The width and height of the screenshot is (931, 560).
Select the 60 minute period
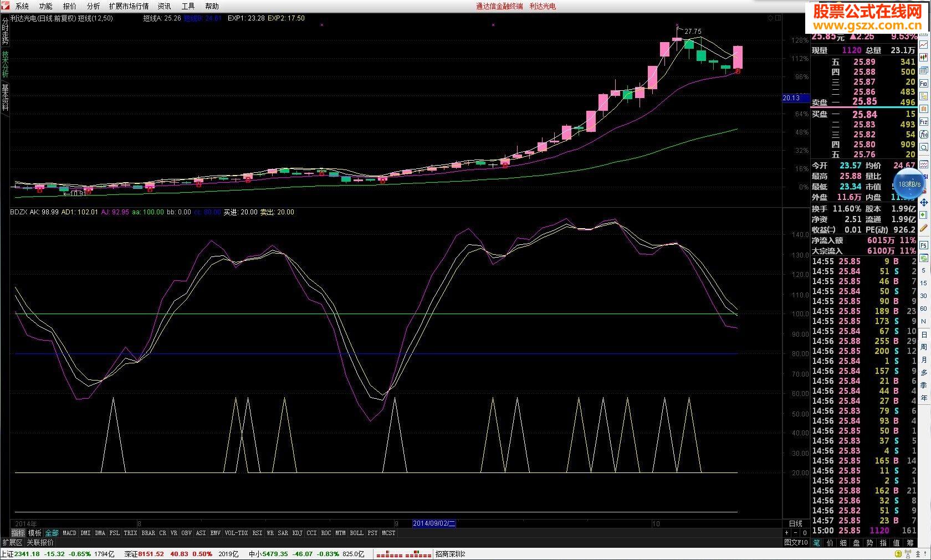click(x=924, y=309)
